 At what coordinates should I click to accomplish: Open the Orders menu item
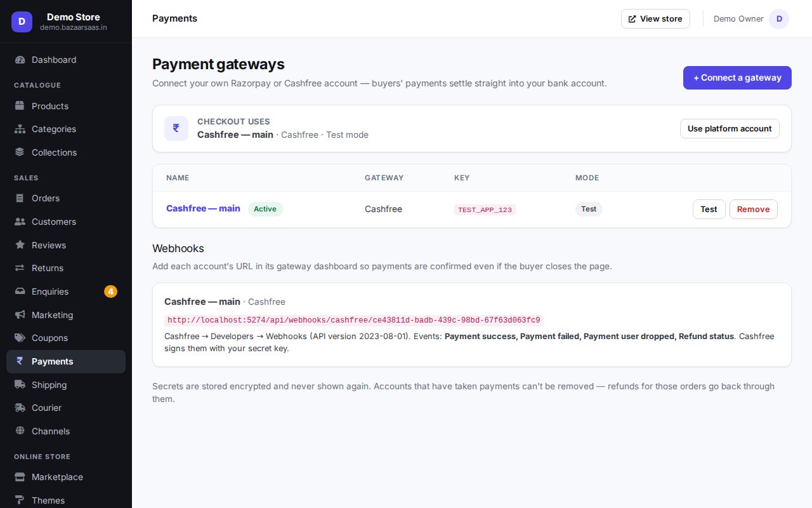[66, 198]
